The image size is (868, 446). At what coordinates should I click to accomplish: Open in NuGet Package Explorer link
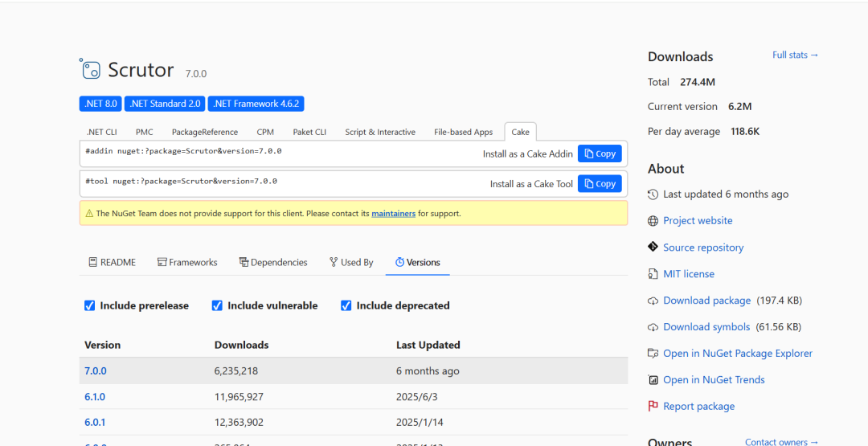738,353
